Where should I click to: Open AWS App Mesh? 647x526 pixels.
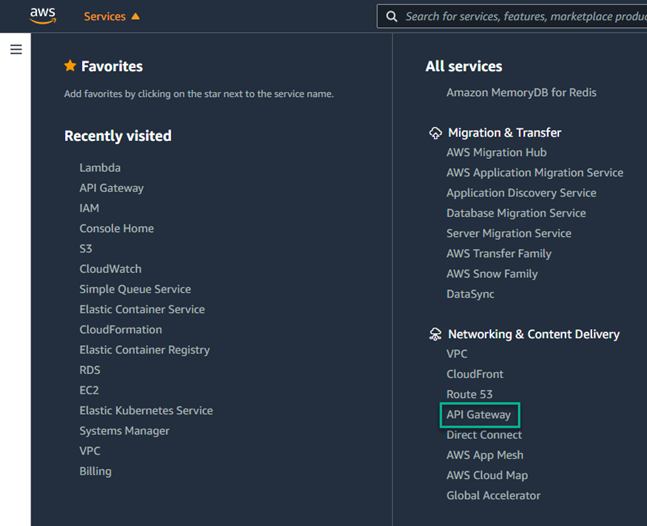(485, 455)
